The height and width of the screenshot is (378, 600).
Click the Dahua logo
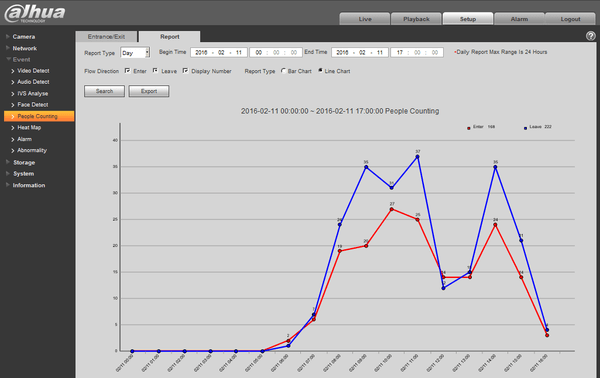35,13
